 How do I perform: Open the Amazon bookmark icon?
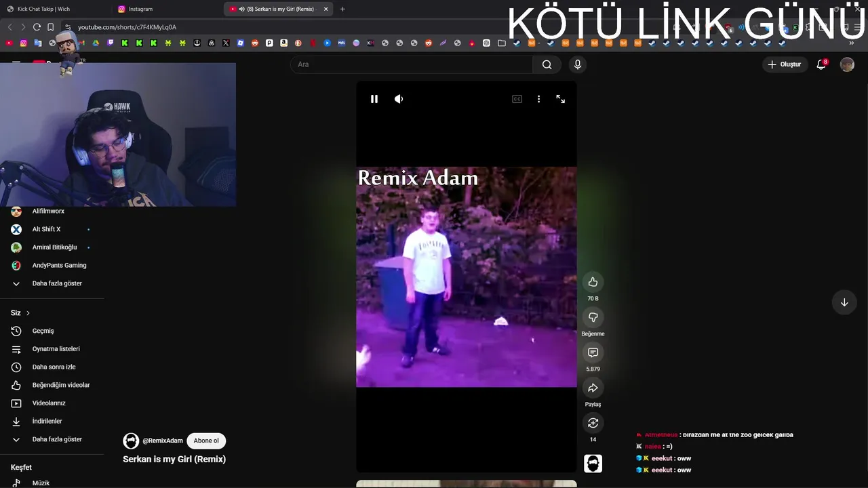coord(283,43)
